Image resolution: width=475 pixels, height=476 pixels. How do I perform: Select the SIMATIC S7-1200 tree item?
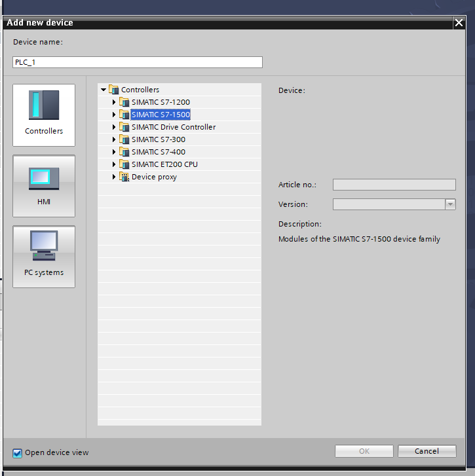161,102
